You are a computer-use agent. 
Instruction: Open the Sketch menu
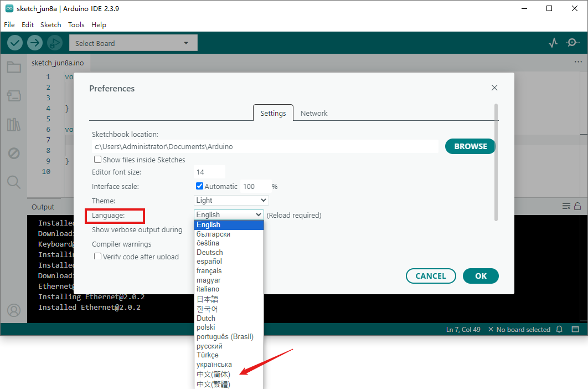pyautogui.click(x=50, y=25)
